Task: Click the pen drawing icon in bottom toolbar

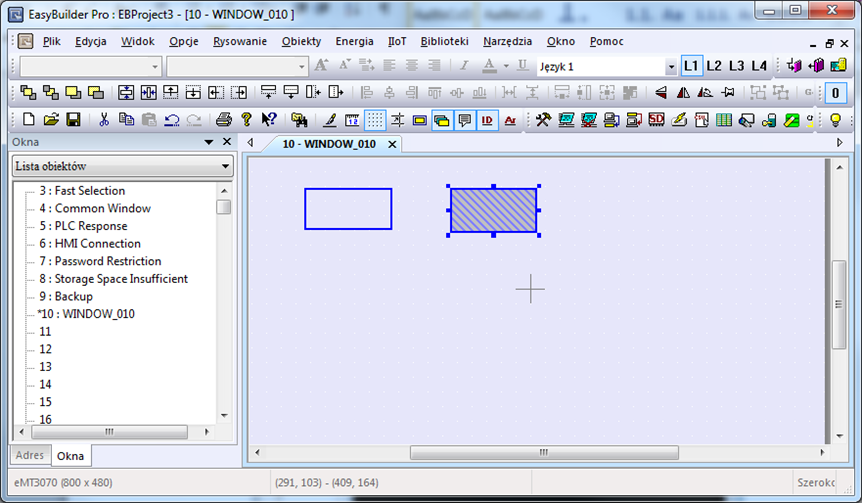Action: point(329,120)
